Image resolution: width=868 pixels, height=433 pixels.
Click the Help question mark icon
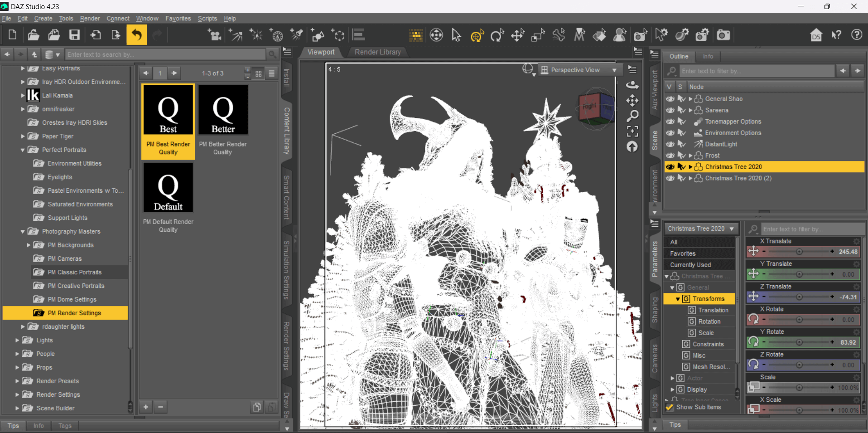click(x=856, y=35)
